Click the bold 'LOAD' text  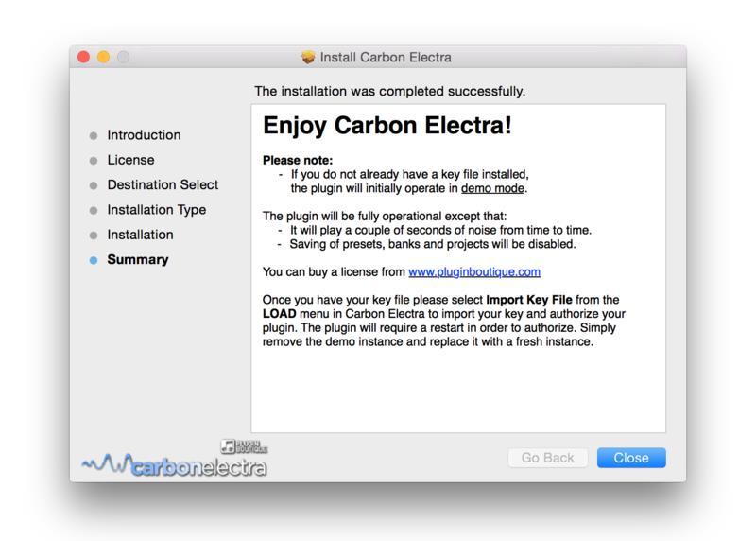coord(279,314)
